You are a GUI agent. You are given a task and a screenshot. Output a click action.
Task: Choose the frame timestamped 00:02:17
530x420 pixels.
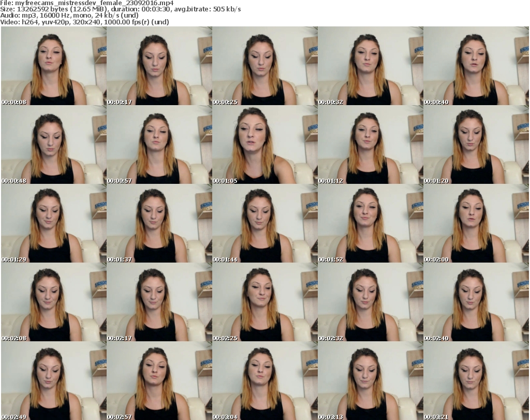pyautogui.click(x=159, y=302)
